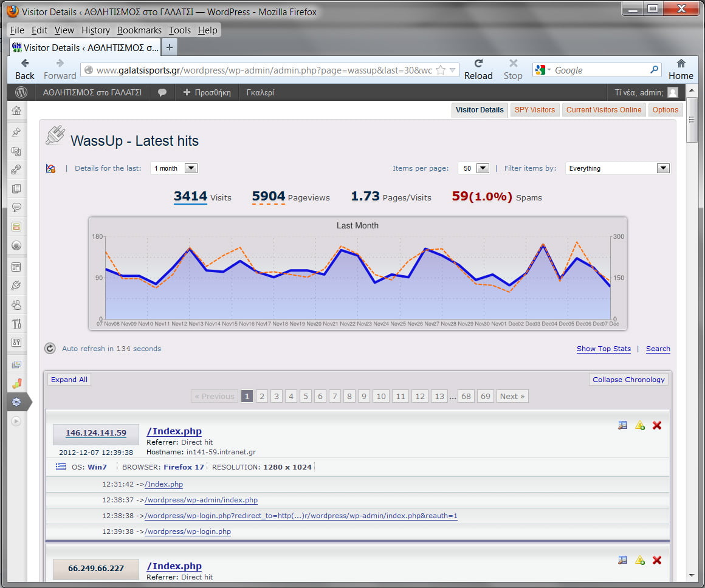
Task: Select the Visitor Details tab
Action: [480, 110]
